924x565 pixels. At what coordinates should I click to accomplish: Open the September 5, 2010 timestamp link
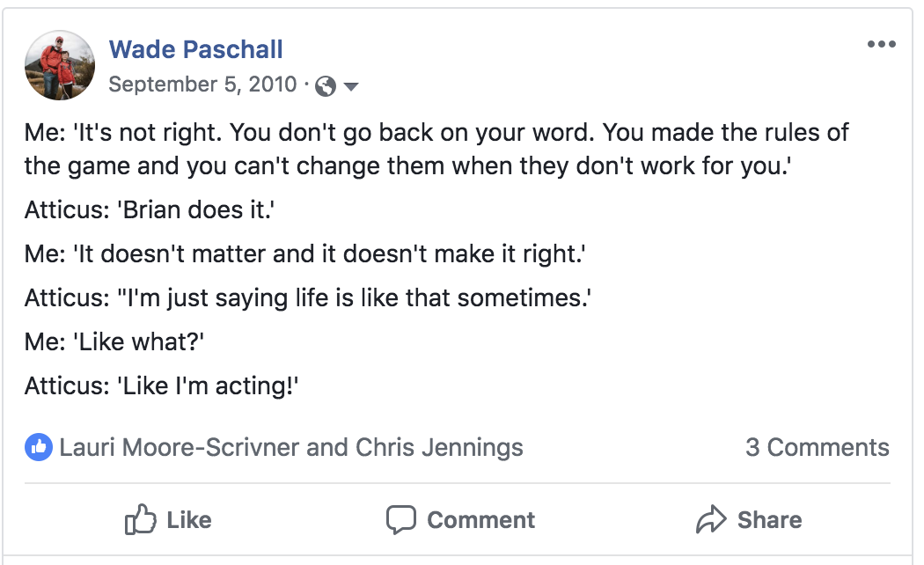[202, 84]
